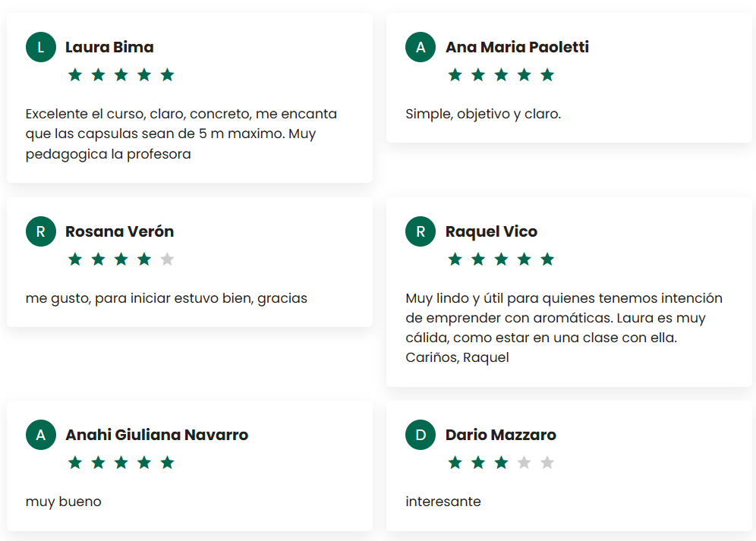Click the Raquel Vico name heading
Viewport: 756px width, 541px height.
pyautogui.click(x=491, y=231)
